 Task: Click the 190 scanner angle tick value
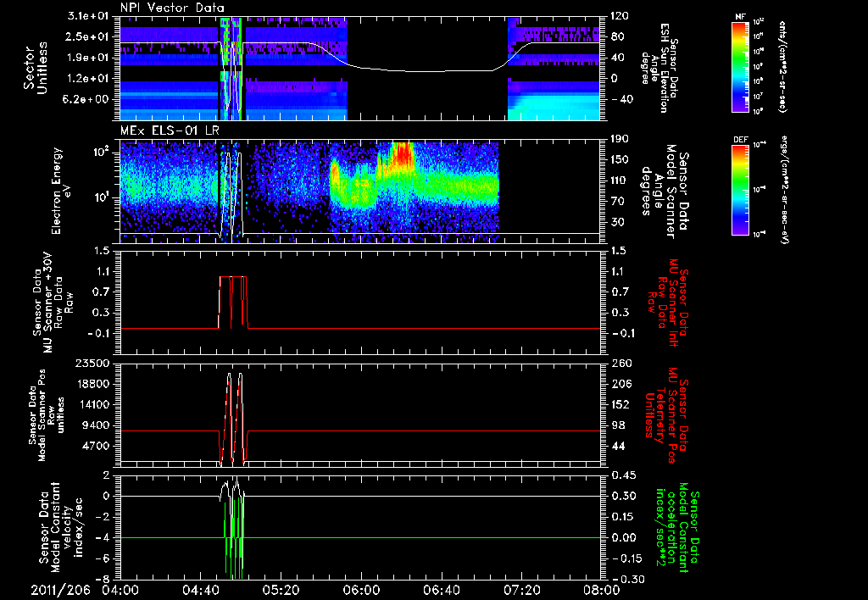620,139
